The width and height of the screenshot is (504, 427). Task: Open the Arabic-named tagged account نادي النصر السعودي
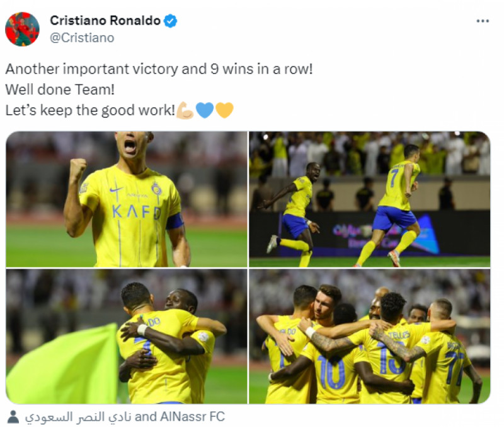click(x=78, y=417)
